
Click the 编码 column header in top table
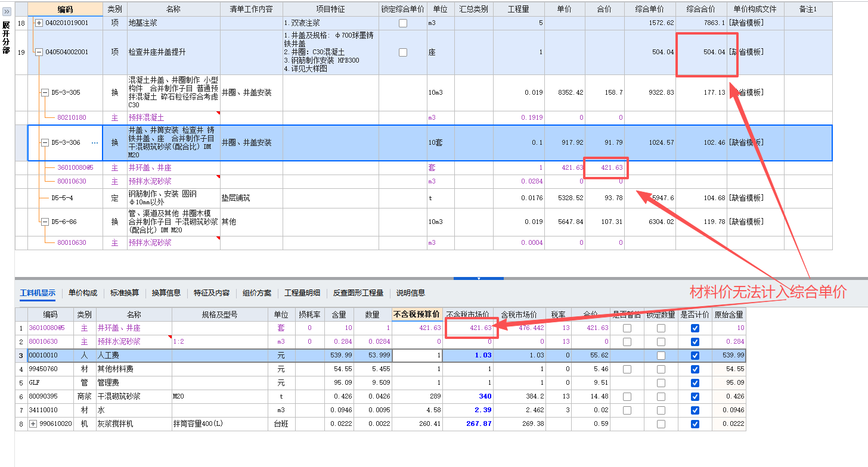pos(65,9)
